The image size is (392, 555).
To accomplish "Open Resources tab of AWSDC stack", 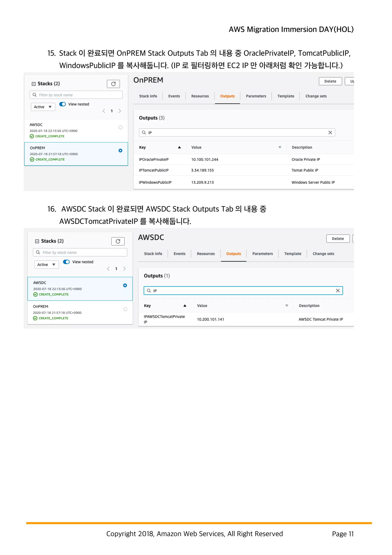I will pyautogui.click(x=206, y=254).
